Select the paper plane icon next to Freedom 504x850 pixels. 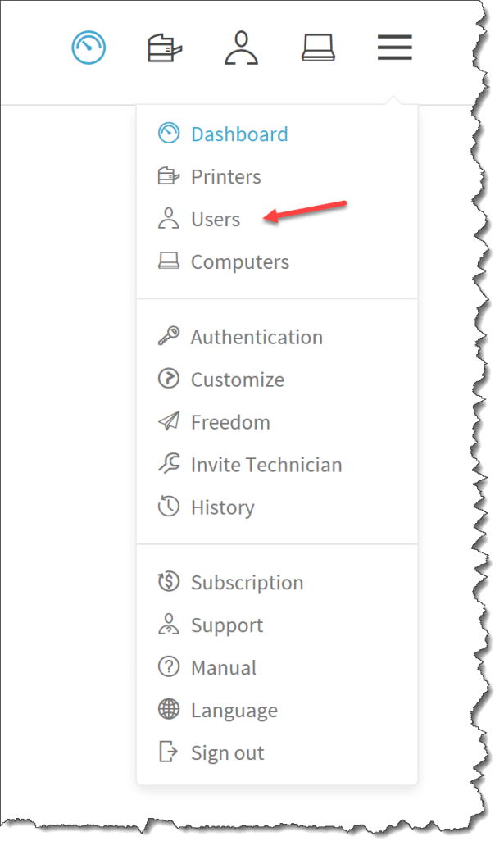169,421
